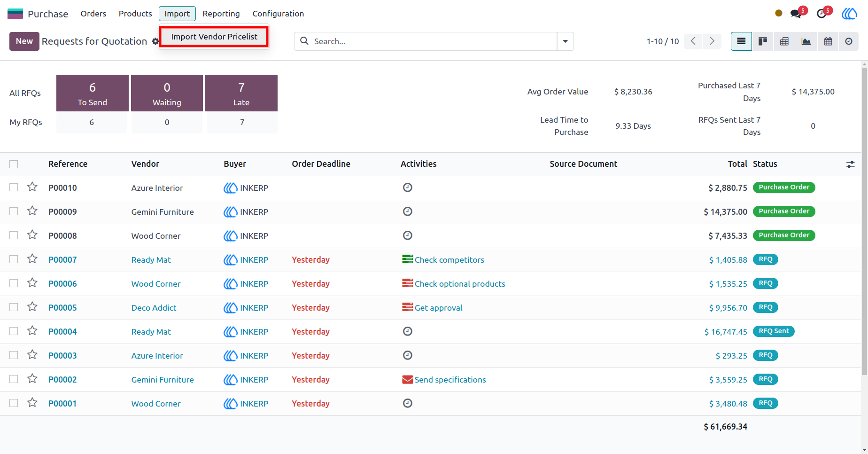This screenshot has width=868, height=454.
Task: Open the Deco Addict vendor link
Action: click(154, 308)
